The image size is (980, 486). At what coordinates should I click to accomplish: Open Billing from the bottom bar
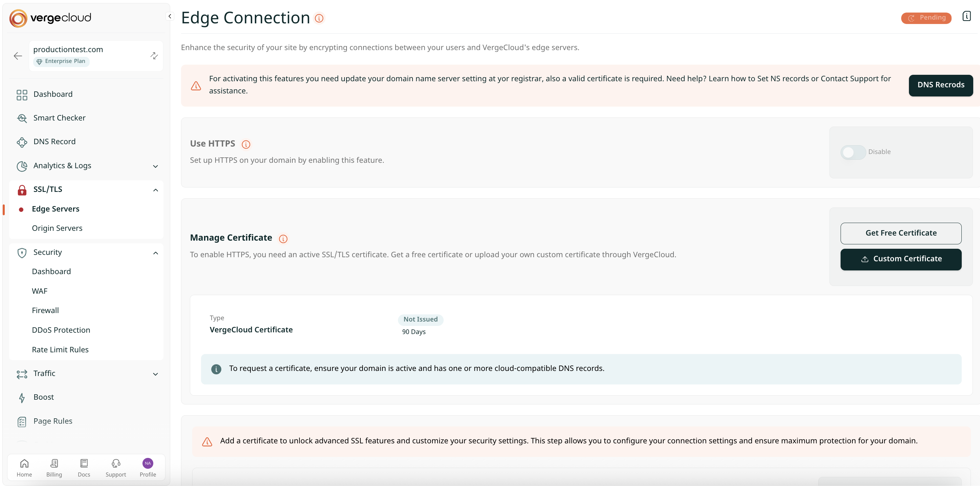[54, 468]
